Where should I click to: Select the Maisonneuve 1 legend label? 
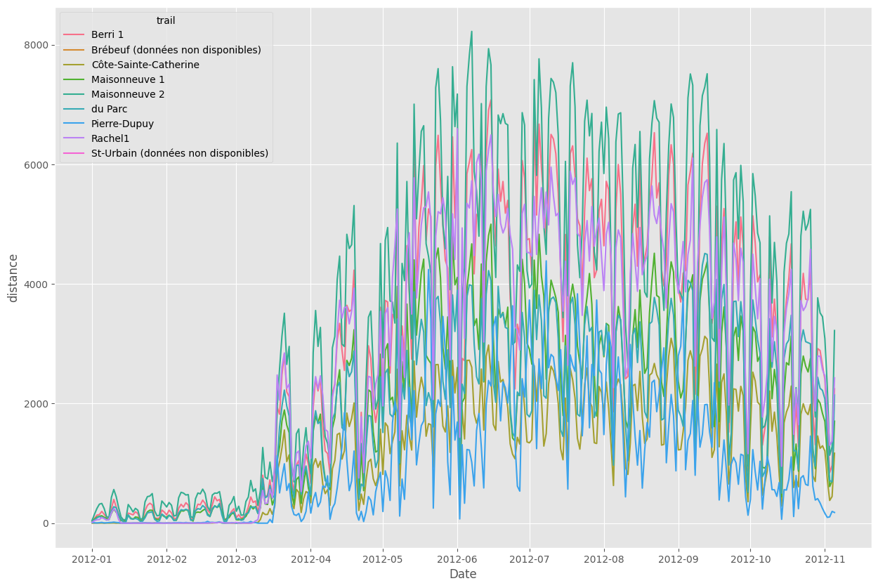(126, 80)
